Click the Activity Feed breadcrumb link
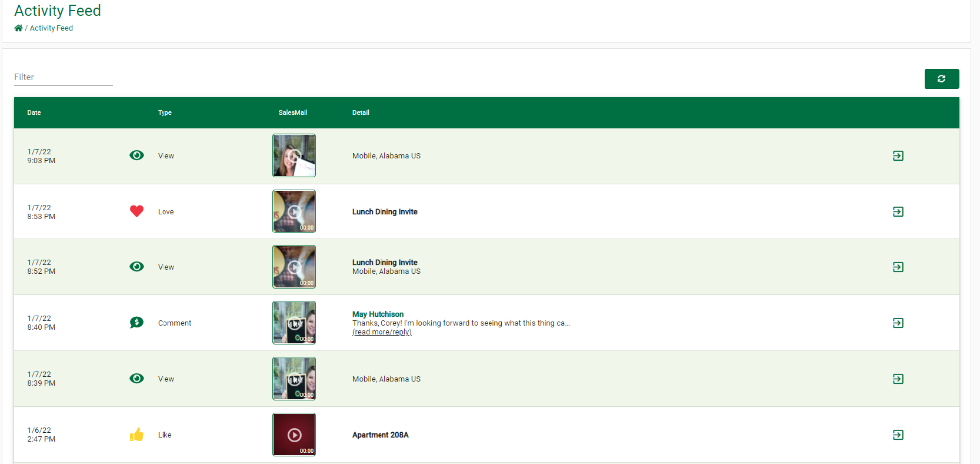Image resolution: width=980 pixels, height=464 pixels. click(x=51, y=28)
